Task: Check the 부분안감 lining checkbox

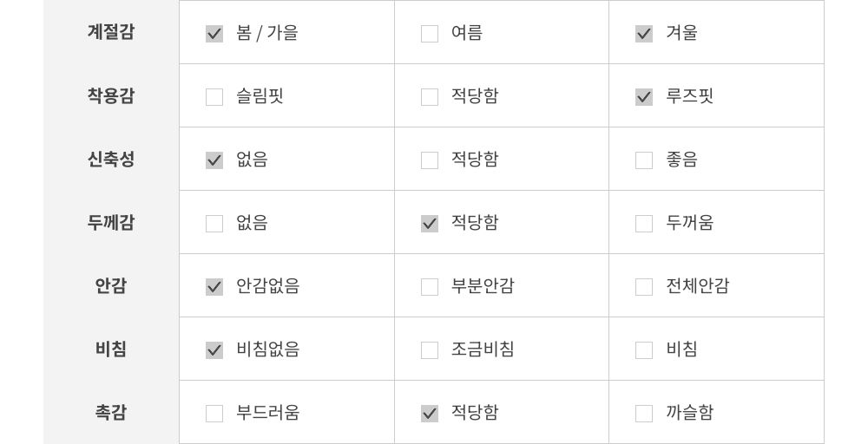Action: pyautogui.click(x=430, y=287)
